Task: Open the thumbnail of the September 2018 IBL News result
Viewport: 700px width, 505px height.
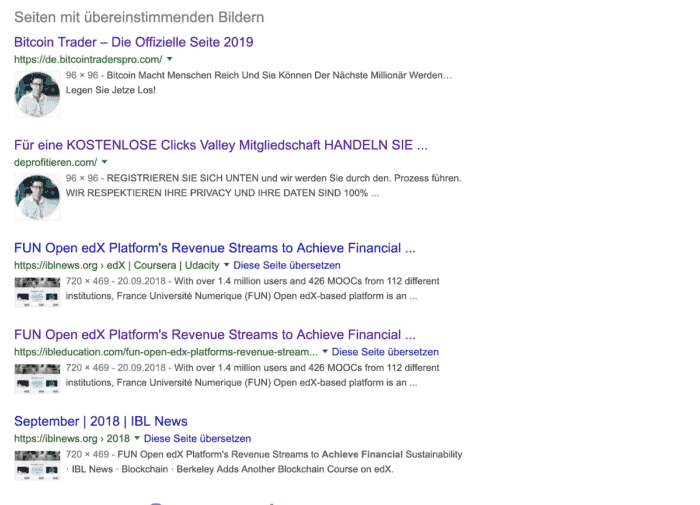Action: click(37, 465)
